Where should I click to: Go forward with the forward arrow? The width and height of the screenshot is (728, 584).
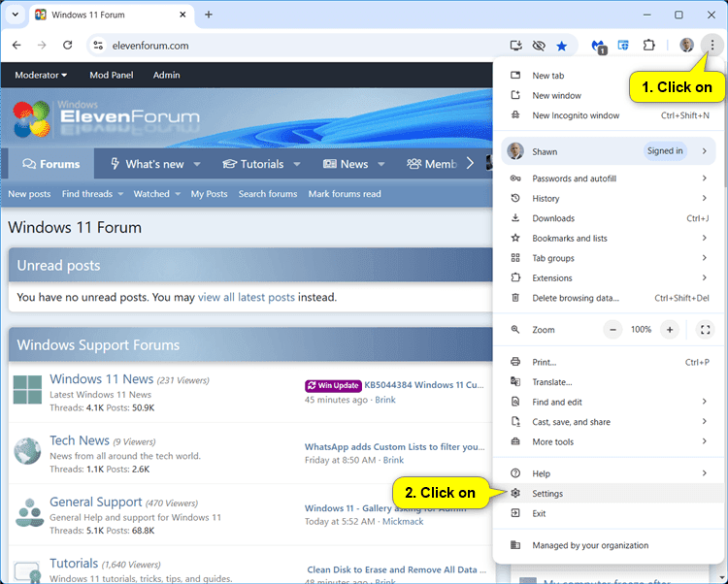point(42,45)
